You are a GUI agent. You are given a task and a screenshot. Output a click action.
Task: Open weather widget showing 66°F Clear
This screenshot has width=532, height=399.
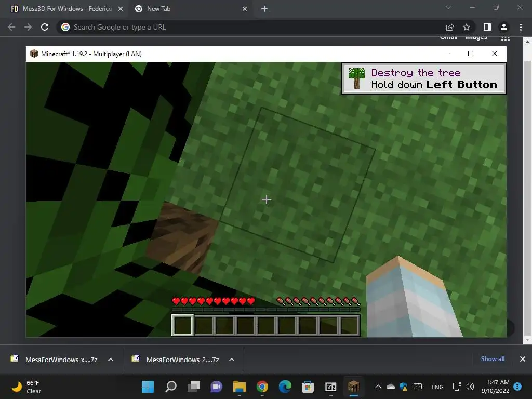click(x=27, y=387)
